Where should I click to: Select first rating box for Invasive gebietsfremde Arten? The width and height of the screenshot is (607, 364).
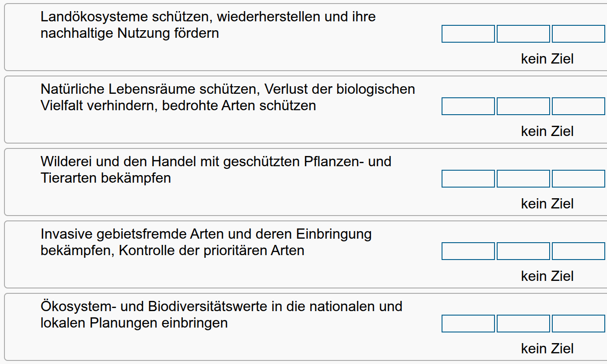pyautogui.click(x=468, y=251)
